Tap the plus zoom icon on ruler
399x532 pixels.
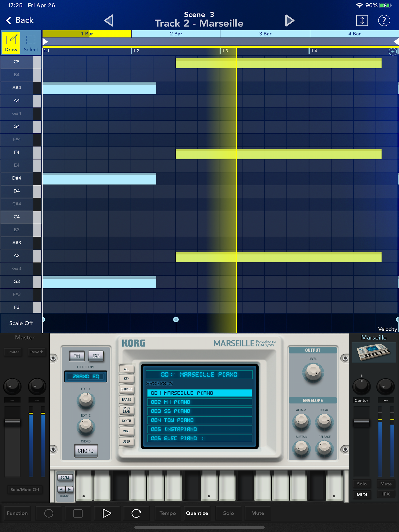393,51
